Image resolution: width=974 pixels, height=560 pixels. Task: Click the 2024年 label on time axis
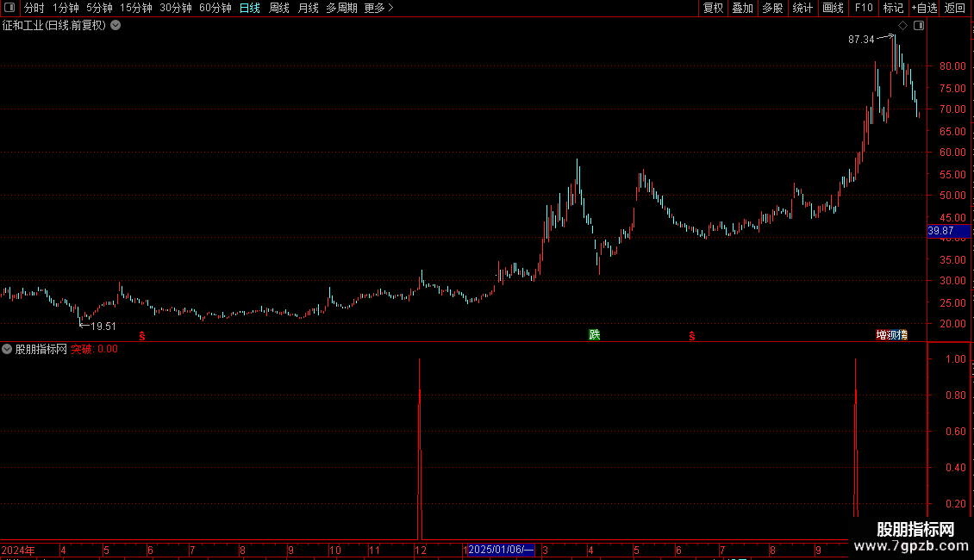click(x=18, y=550)
